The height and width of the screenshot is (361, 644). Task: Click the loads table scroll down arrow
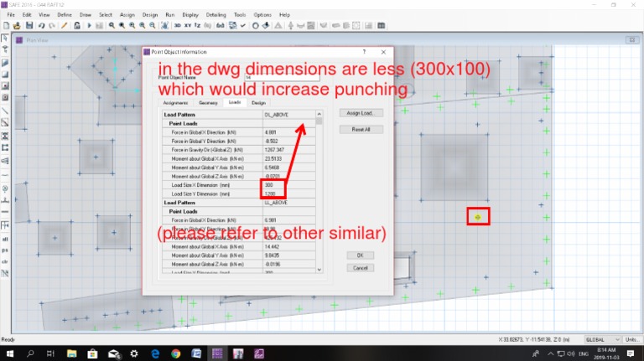click(x=319, y=269)
